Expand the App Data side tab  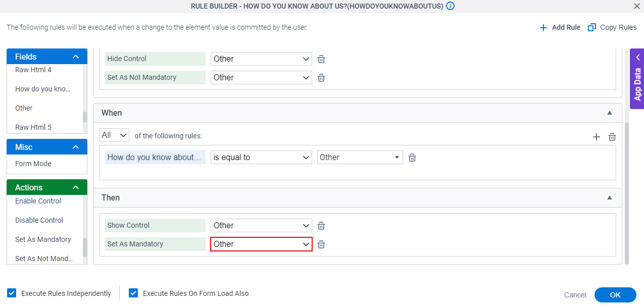637,79
